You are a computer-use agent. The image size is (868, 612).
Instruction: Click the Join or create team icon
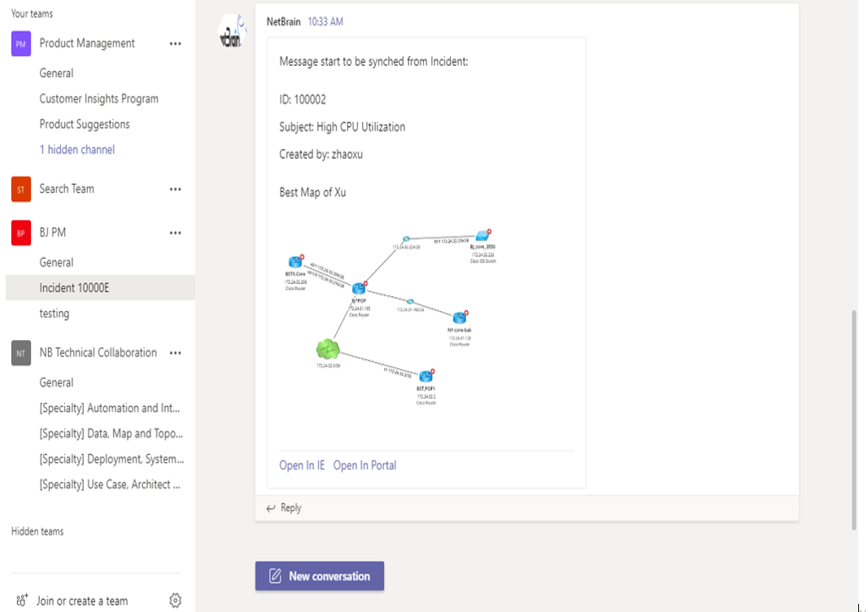coord(22,601)
